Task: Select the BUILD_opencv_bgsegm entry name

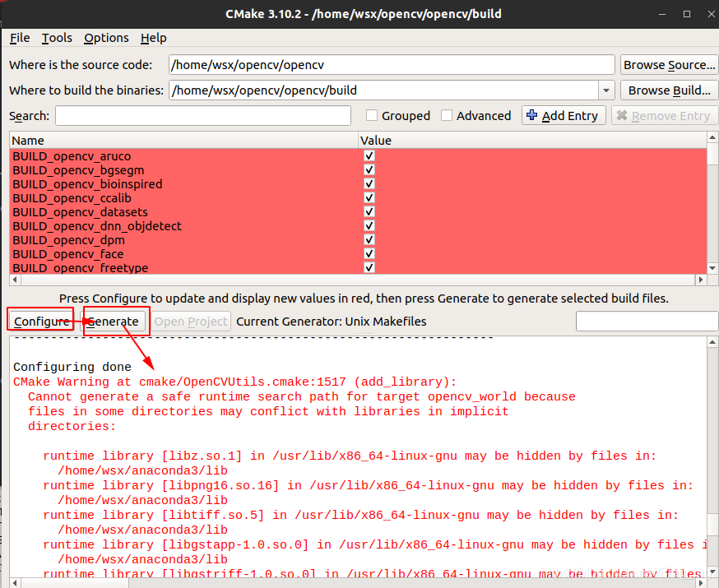Action: pyautogui.click(x=78, y=170)
